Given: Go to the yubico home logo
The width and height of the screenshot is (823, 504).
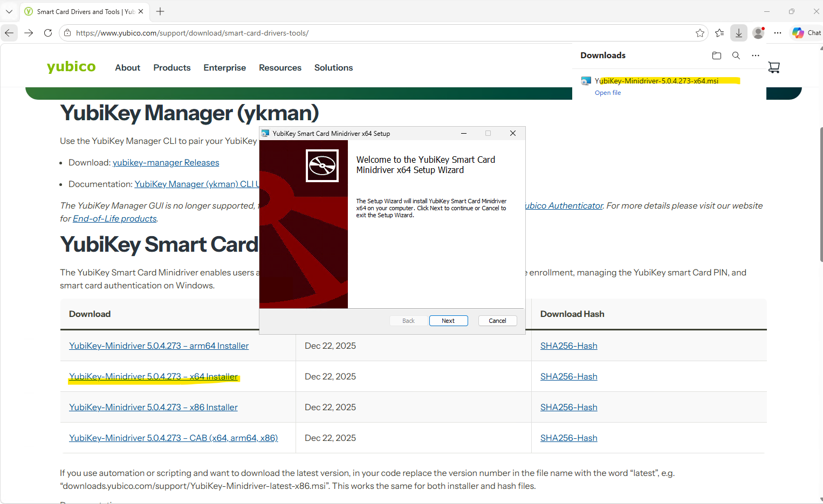Looking at the screenshot, I should coord(71,67).
